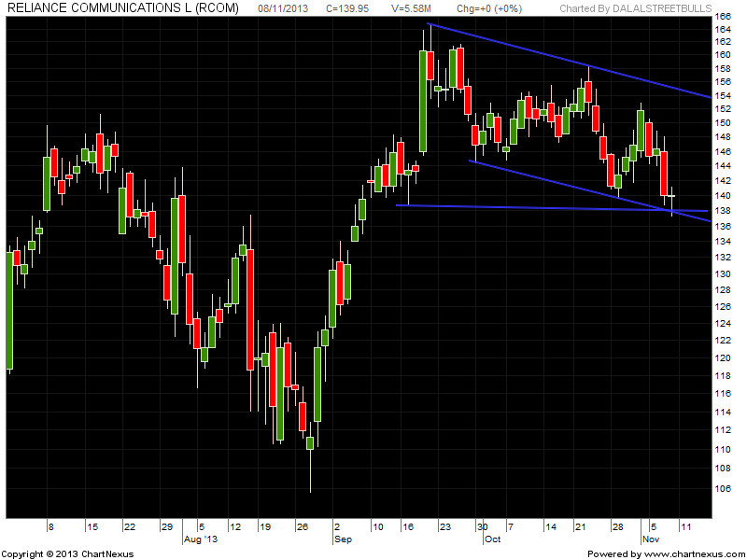Click the 158 price axis label

pyautogui.click(x=723, y=69)
